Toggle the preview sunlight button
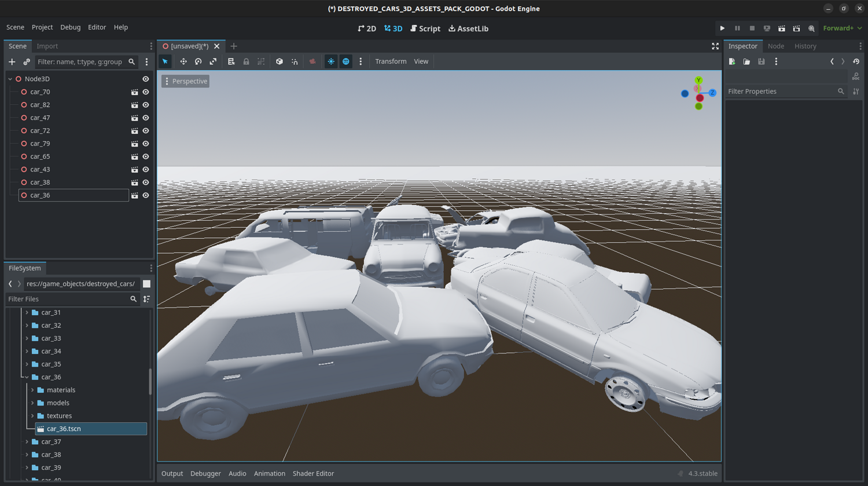The width and height of the screenshot is (868, 486). click(x=331, y=61)
